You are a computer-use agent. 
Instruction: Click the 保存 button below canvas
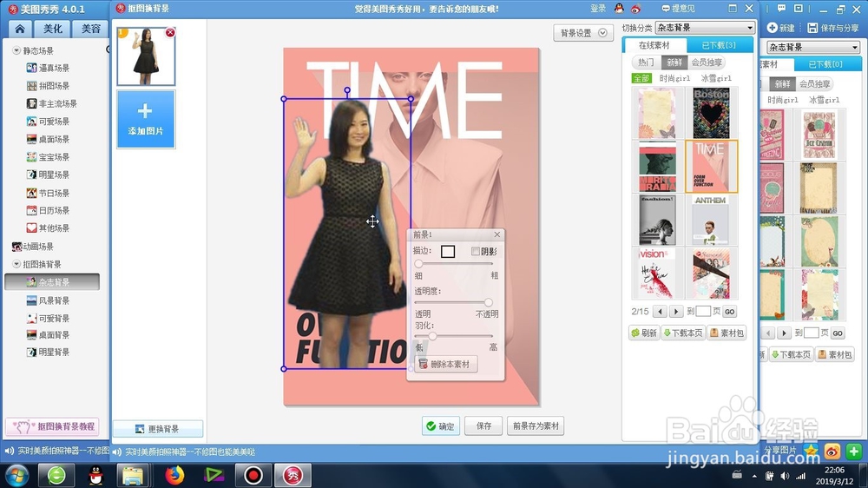[x=483, y=426]
